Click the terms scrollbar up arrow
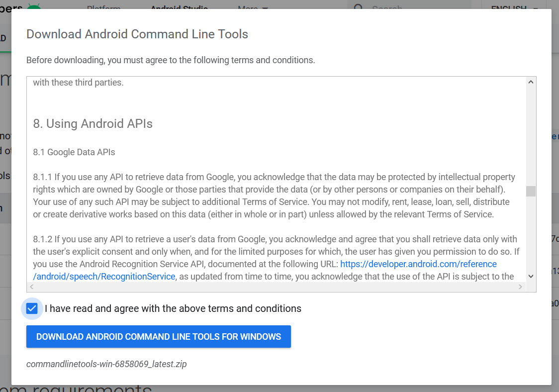The height and width of the screenshot is (392, 559). pos(532,81)
